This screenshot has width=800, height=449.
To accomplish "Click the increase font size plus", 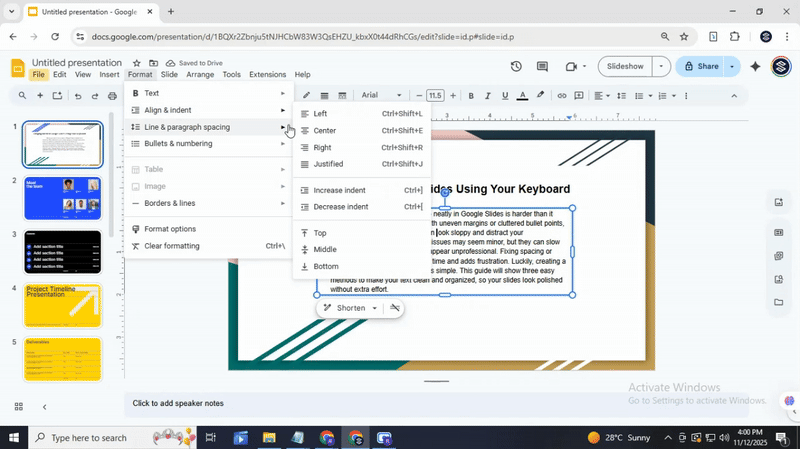I will tap(453, 96).
